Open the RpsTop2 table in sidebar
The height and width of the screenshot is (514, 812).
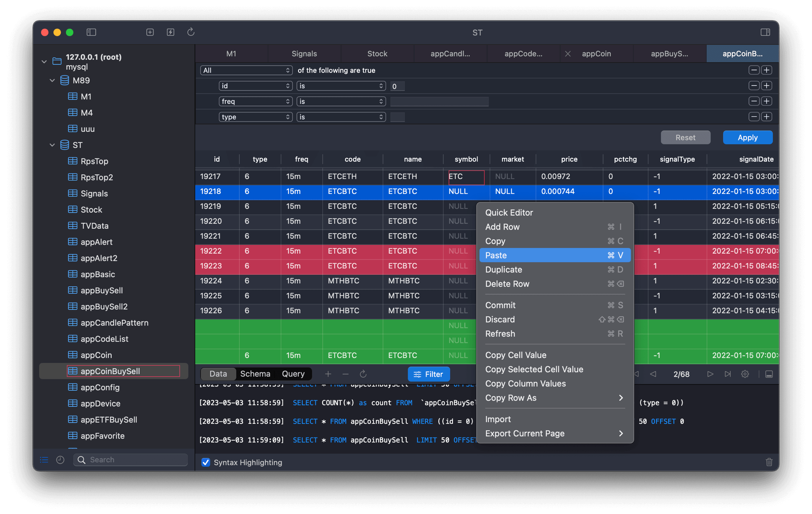97,177
